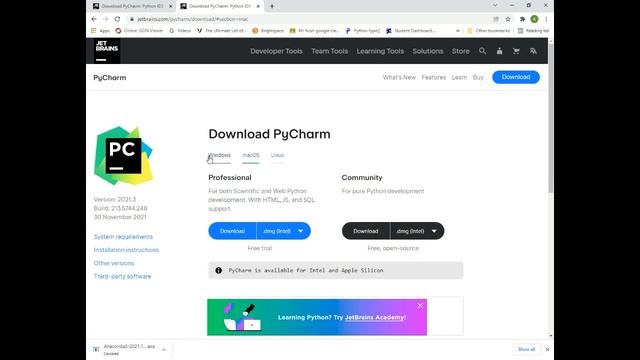Open the JetBrains Academy link in banner
The height and width of the screenshot is (360, 640).
(375, 317)
